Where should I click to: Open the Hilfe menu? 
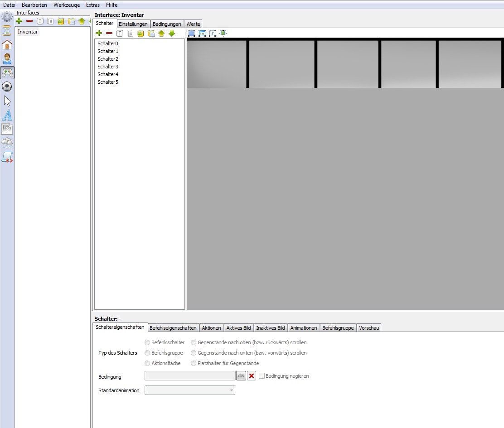pos(111,5)
